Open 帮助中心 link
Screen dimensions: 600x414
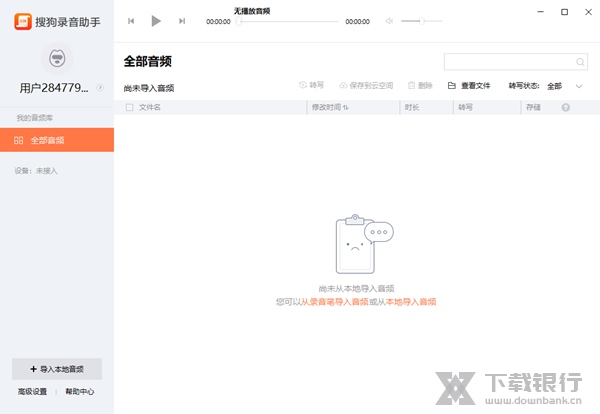coord(80,392)
